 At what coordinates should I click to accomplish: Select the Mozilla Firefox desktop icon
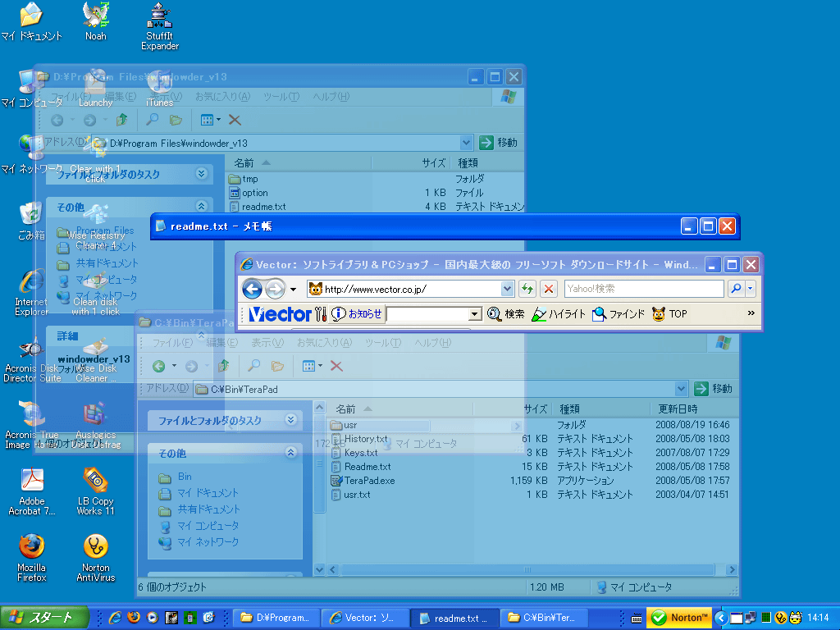(x=32, y=558)
